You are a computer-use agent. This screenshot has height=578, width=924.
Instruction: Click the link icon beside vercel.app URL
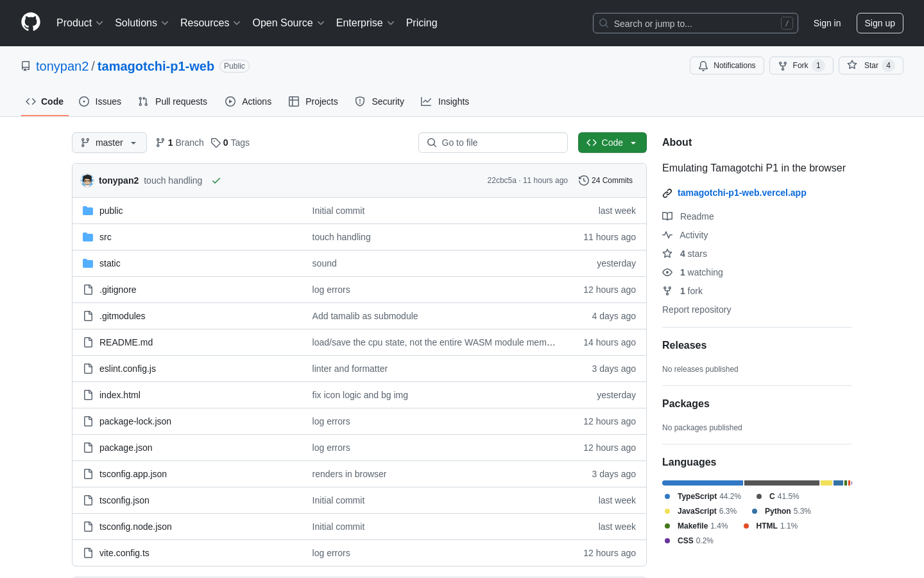pyautogui.click(x=667, y=193)
